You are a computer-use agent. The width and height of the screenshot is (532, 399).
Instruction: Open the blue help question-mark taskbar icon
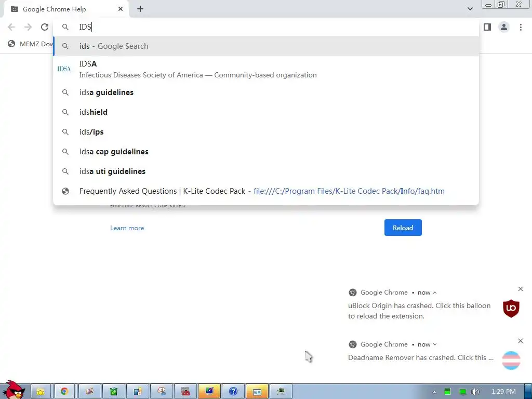click(233, 392)
